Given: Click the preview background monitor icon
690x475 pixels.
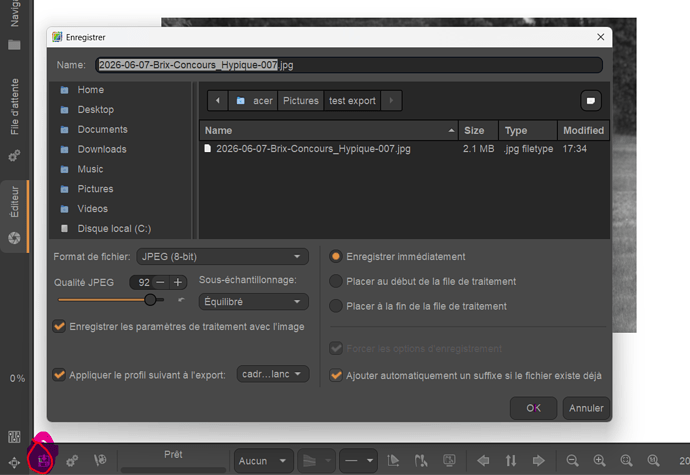Looking at the screenshot, I should 449,460.
